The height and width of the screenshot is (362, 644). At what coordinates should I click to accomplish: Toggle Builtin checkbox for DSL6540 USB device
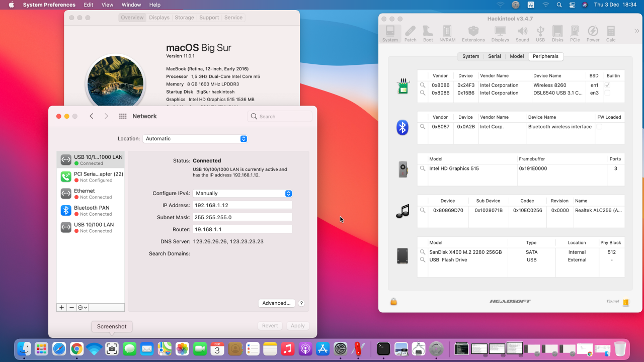click(x=607, y=93)
